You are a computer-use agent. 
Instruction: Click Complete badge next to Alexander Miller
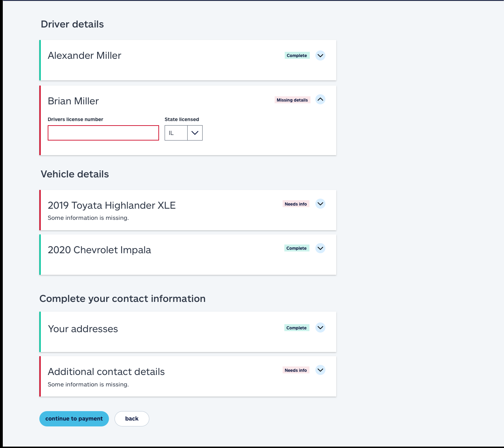click(x=297, y=56)
